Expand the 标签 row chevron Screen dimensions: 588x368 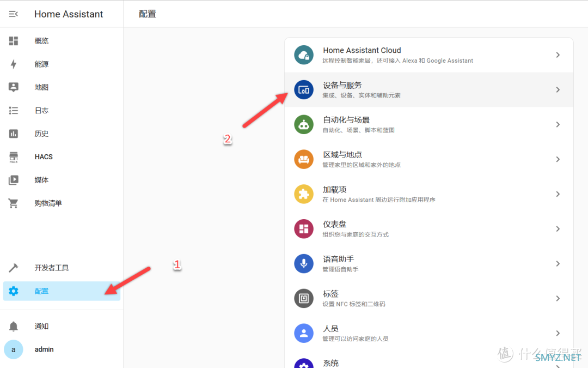558,299
